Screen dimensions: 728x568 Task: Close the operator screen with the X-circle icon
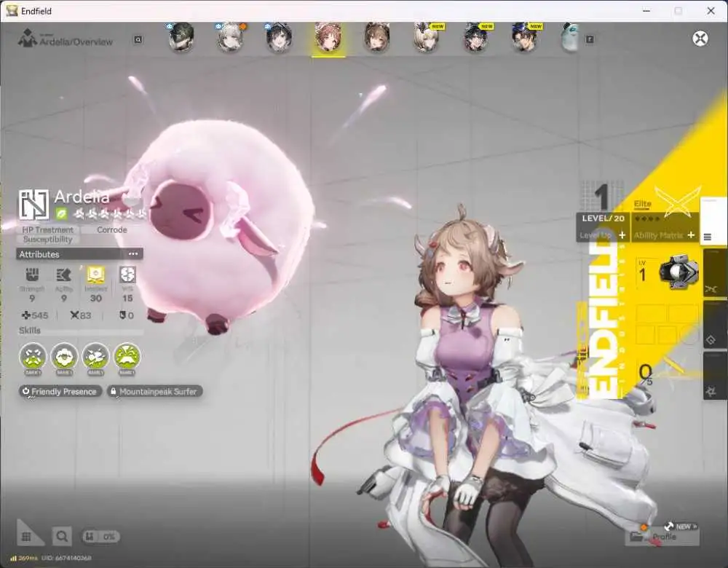700,38
